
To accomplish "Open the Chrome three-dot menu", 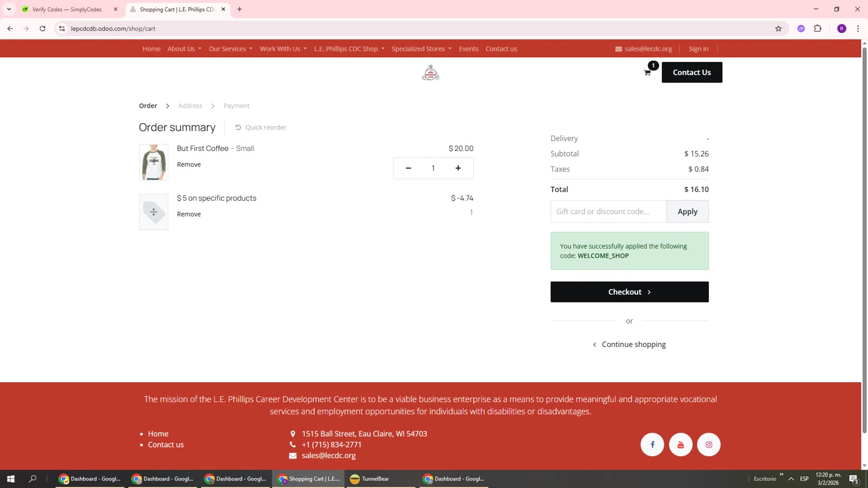I will (x=858, y=28).
